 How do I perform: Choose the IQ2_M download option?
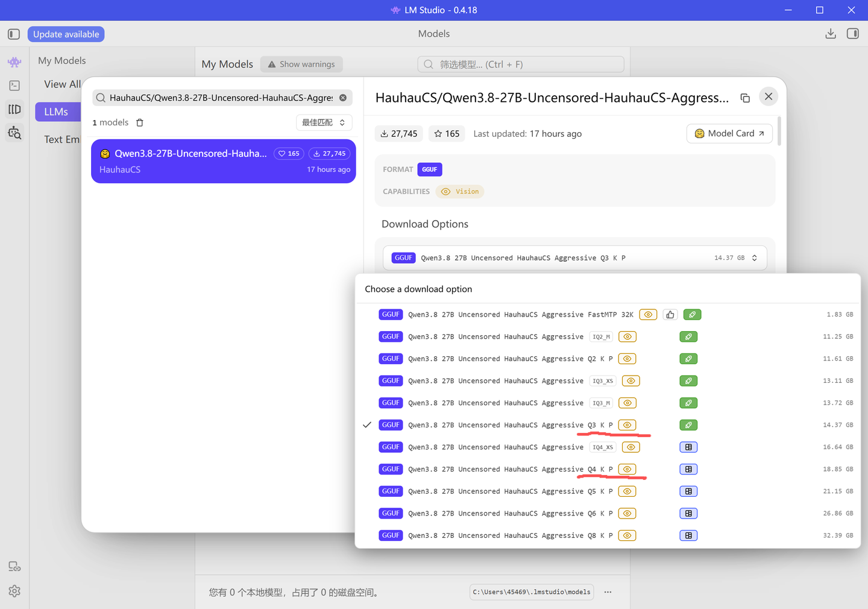[607, 336]
